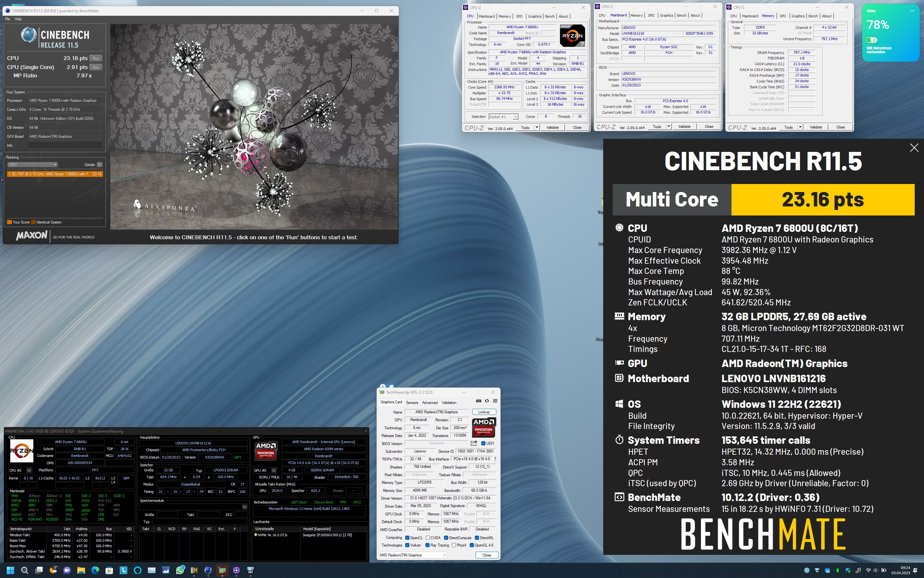Open the CPU #0 dropdown in HWiNFO
924x578 pixels.
(x=20, y=470)
